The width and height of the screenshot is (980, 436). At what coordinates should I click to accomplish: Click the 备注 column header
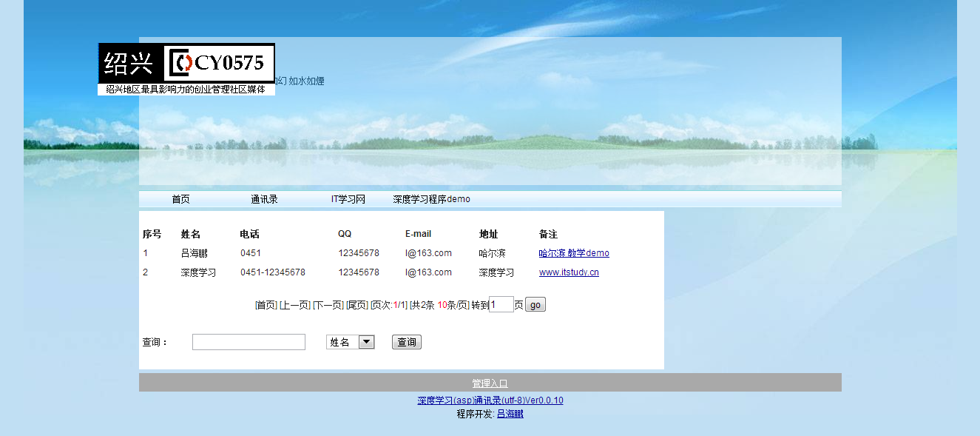pos(549,234)
